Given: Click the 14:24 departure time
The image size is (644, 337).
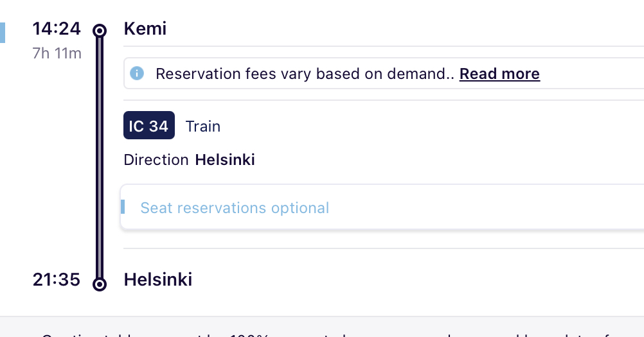Looking at the screenshot, I should tap(57, 29).
